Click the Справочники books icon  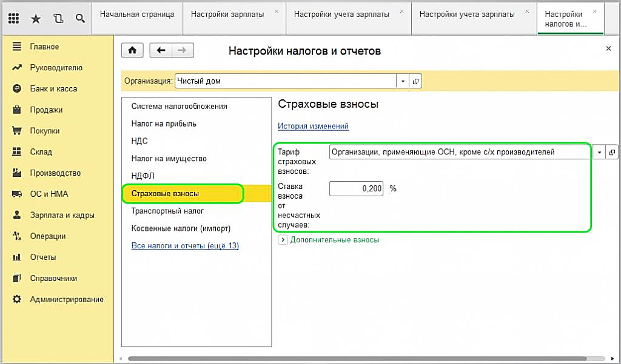click(16, 278)
